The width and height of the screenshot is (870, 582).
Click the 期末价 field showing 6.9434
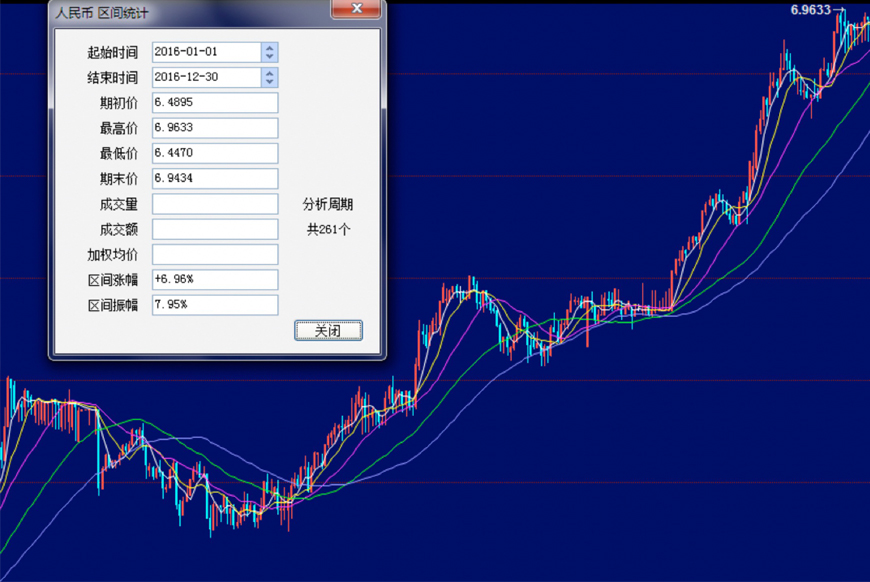pos(214,178)
